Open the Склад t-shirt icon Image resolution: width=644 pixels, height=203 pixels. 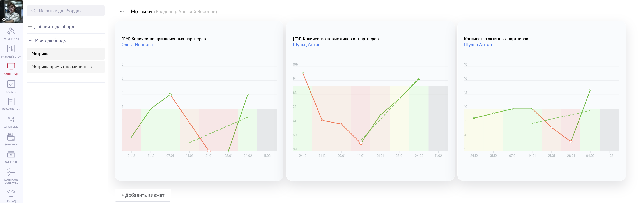(x=11, y=193)
